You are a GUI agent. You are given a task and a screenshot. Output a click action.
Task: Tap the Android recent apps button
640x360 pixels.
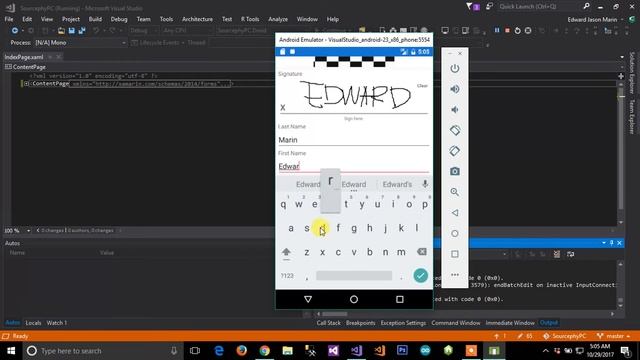tap(400, 299)
